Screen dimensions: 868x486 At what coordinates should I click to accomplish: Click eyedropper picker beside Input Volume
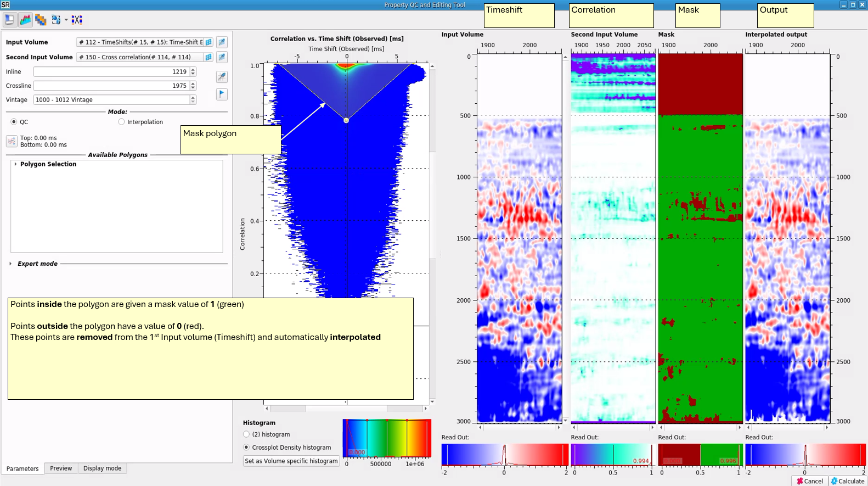(x=222, y=42)
